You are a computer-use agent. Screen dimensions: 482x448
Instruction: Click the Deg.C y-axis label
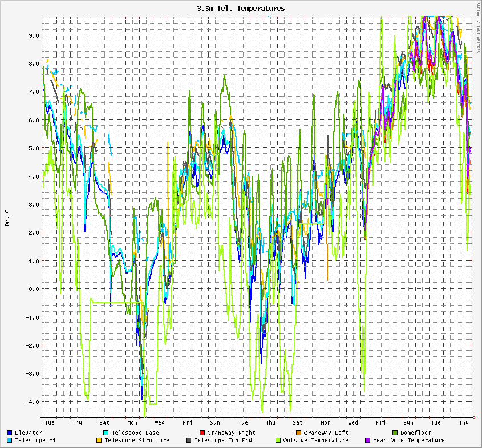(x=7, y=217)
